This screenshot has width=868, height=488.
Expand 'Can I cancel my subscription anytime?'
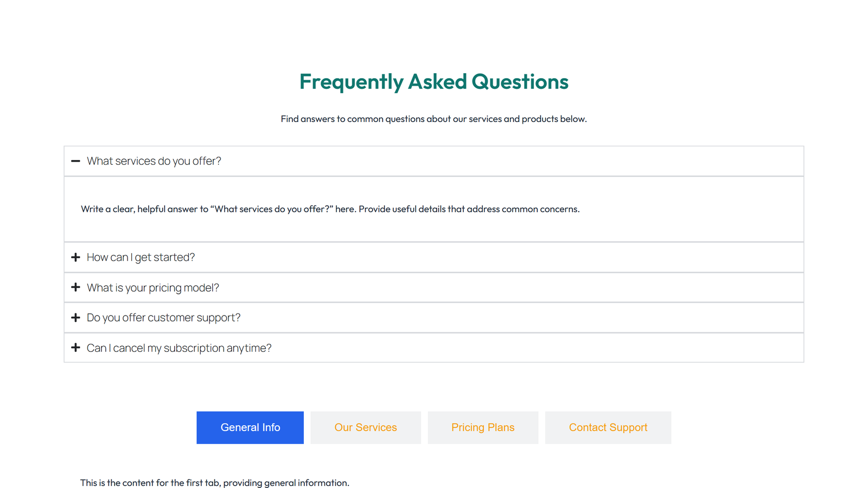click(x=179, y=348)
